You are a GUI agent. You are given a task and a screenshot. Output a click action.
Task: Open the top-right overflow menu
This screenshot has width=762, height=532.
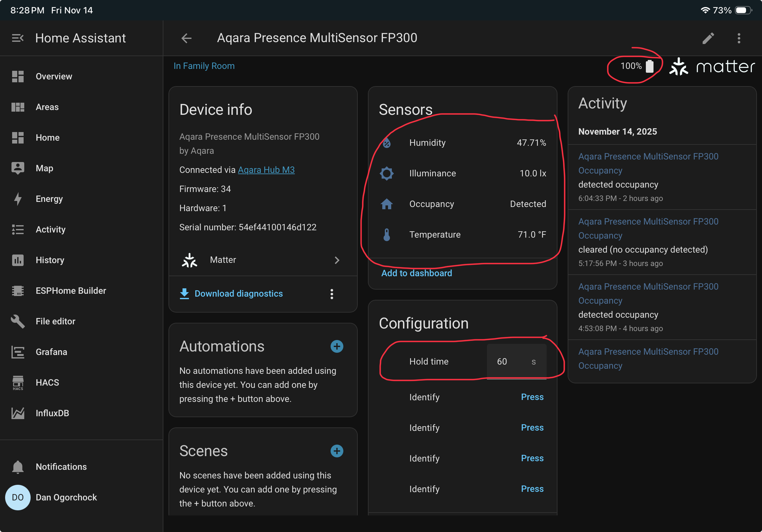739,38
